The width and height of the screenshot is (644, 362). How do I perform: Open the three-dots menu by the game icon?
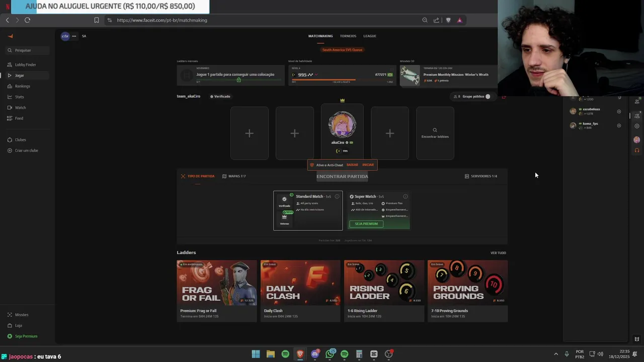[74, 36]
